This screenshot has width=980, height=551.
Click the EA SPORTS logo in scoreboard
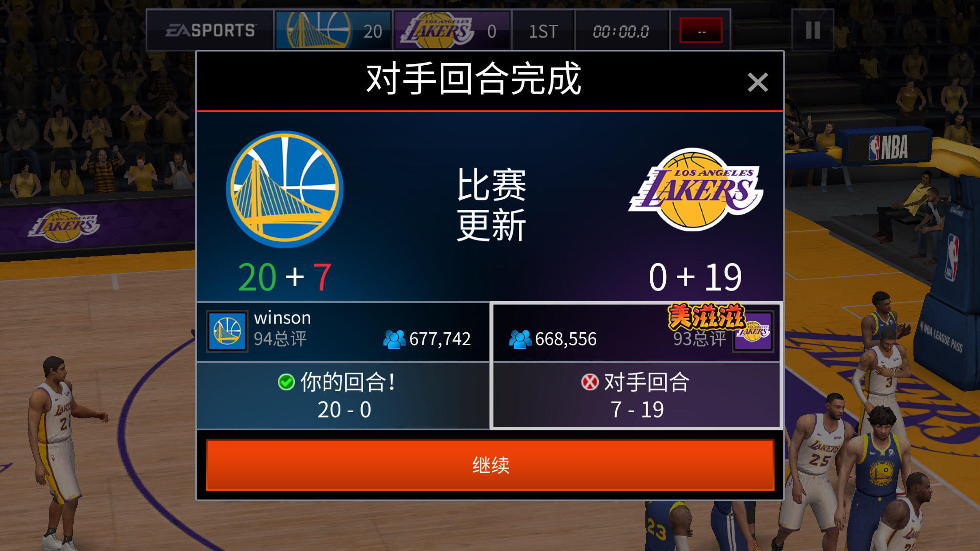pos(210,31)
